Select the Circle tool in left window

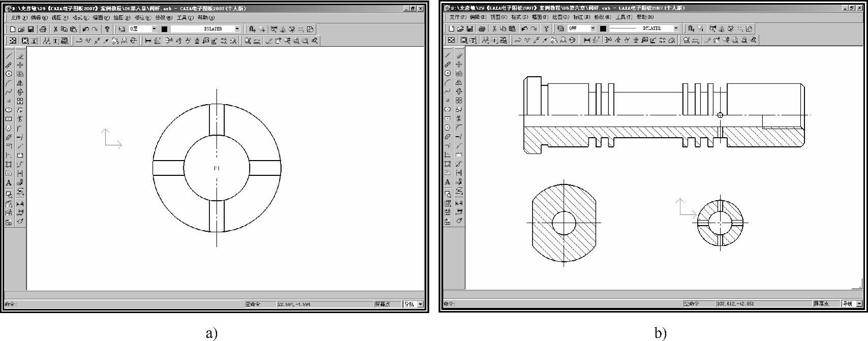coord(9,74)
